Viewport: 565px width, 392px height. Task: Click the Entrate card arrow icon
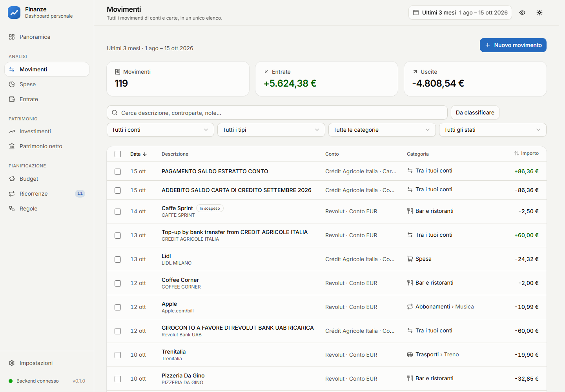tap(266, 72)
